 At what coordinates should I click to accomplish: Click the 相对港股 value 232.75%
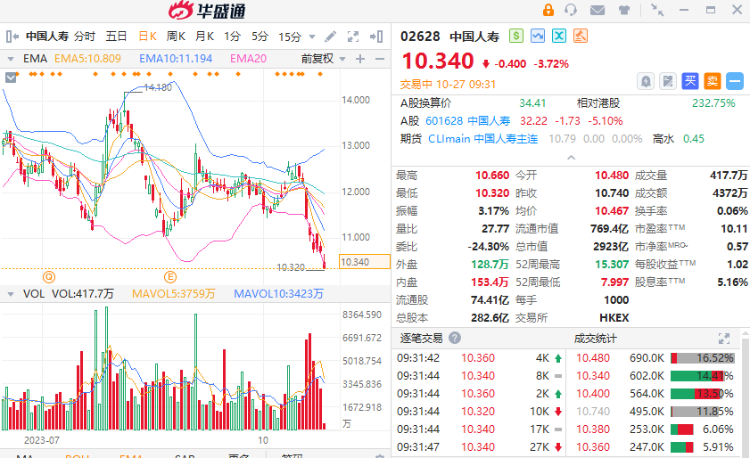(713, 103)
